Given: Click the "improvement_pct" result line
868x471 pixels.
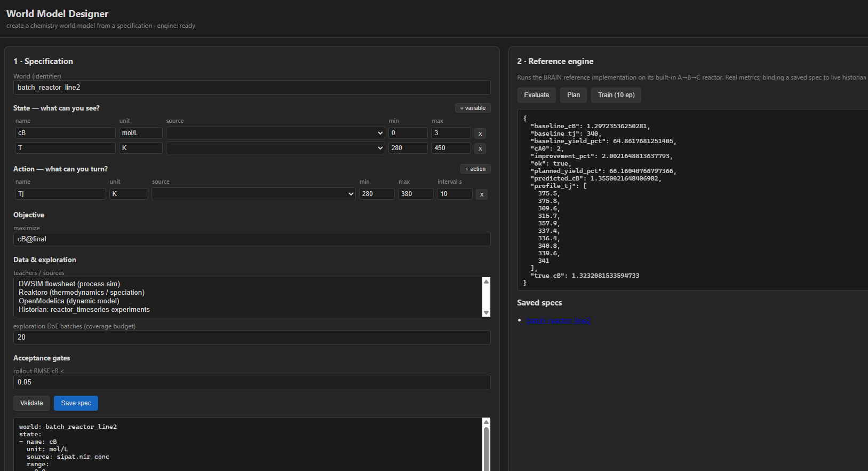Looking at the screenshot, I should coord(602,156).
